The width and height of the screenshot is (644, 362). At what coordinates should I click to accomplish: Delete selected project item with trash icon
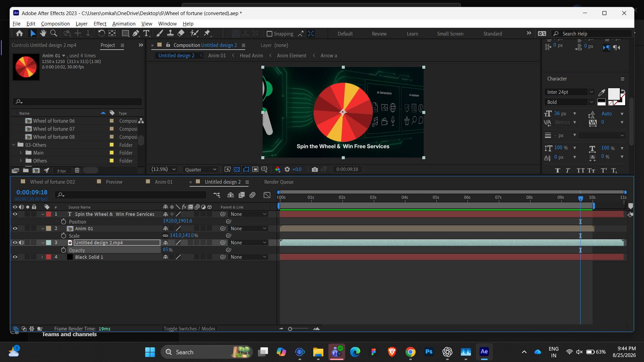pyautogui.click(x=77, y=170)
